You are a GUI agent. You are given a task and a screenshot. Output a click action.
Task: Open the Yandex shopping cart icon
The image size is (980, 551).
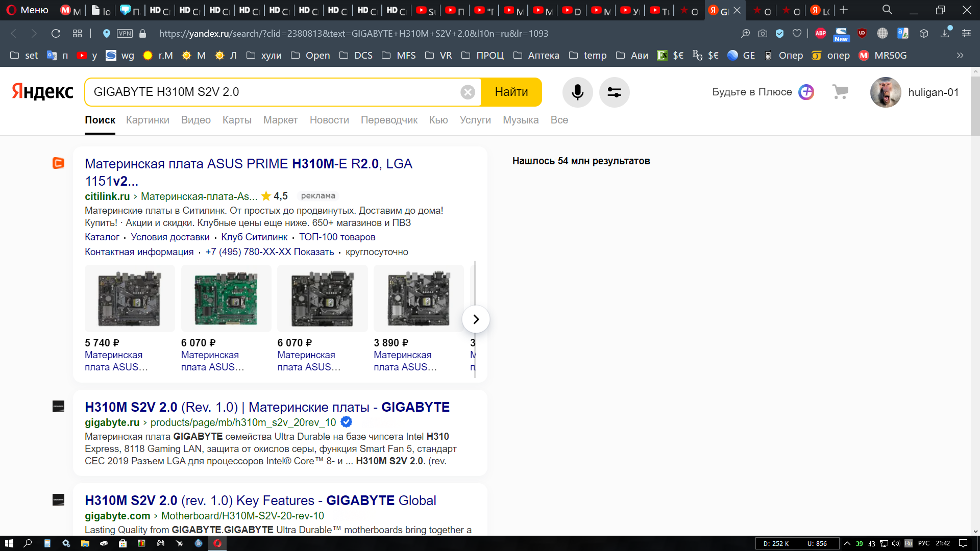click(840, 92)
